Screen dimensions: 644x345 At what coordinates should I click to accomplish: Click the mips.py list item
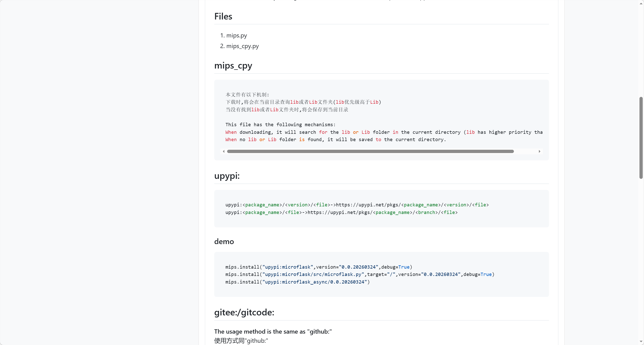236,35
